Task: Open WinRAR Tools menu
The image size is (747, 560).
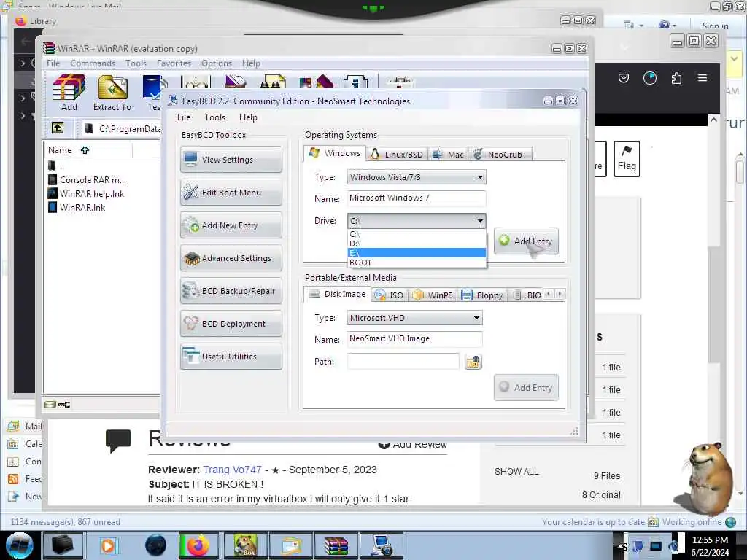Action: click(136, 63)
